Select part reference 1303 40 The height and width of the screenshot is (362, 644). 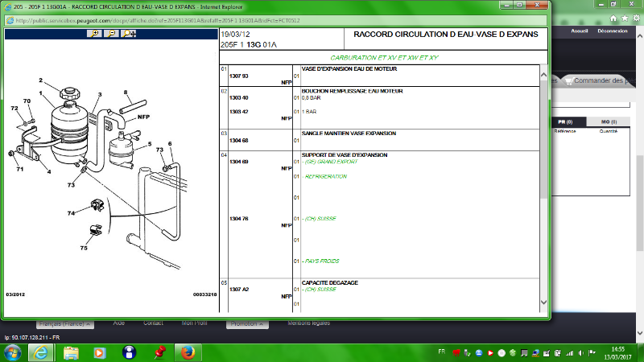pyautogui.click(x=238, y=97)
